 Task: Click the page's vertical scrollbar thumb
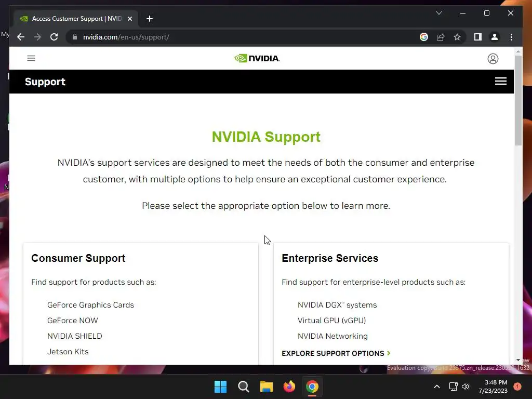tap(518, 100)
